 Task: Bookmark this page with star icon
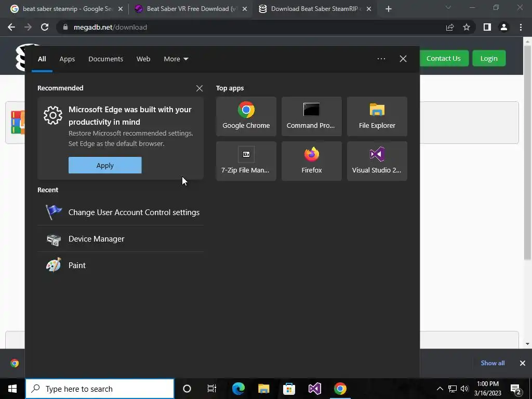[467, 27]
